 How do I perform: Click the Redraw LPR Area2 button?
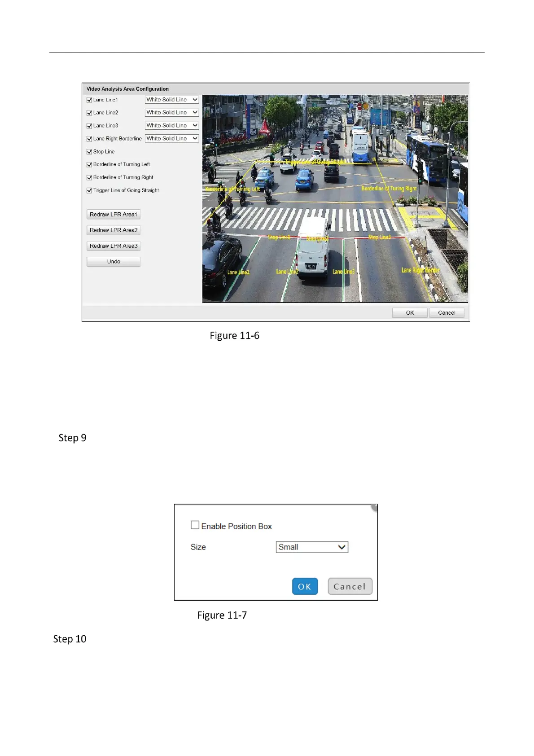(114, 230)
